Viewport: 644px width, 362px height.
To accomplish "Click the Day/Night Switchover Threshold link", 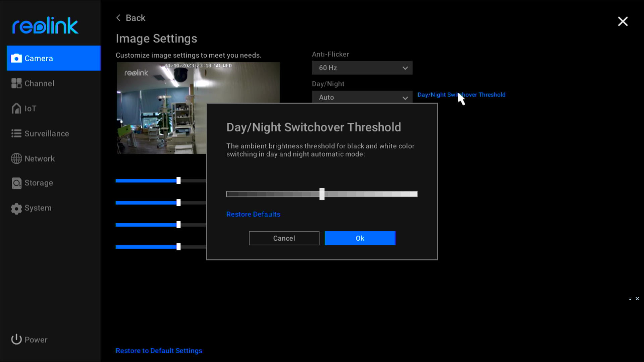I will 461,95.
